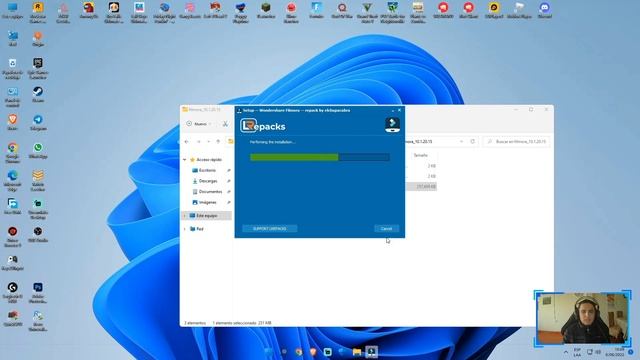The height and width of the screenshot is (360, 640).
Task: Open Chrome from the taskbar
Action: tap(299, 352)
